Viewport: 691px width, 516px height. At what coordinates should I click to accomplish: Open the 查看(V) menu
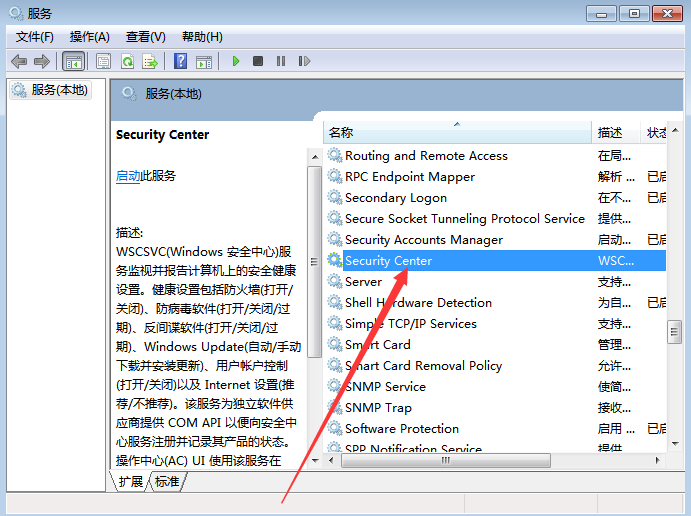[x=145, y=37]
